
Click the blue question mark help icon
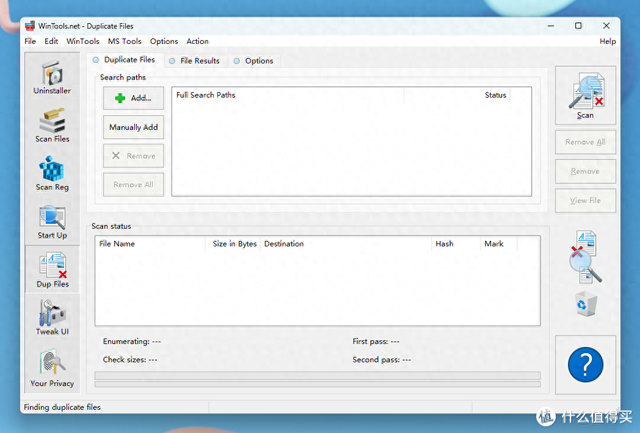585,365
